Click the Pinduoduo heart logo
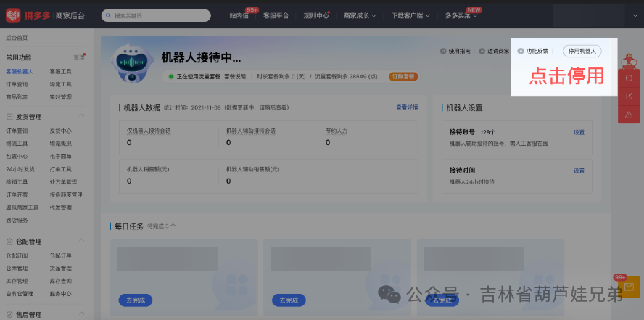The height and width of the screenshot is (320, 644). click(13, 16)
